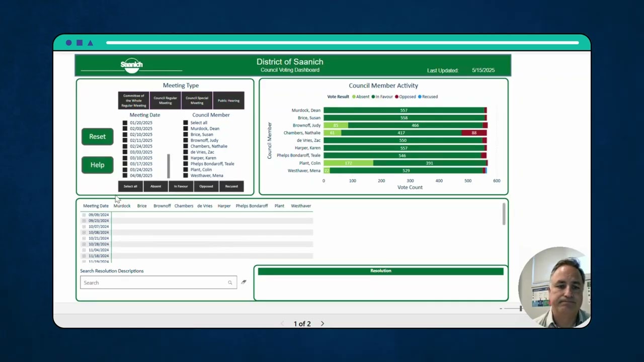Click the previous page arrow
The image size is (644, 362).
point(282,324)
